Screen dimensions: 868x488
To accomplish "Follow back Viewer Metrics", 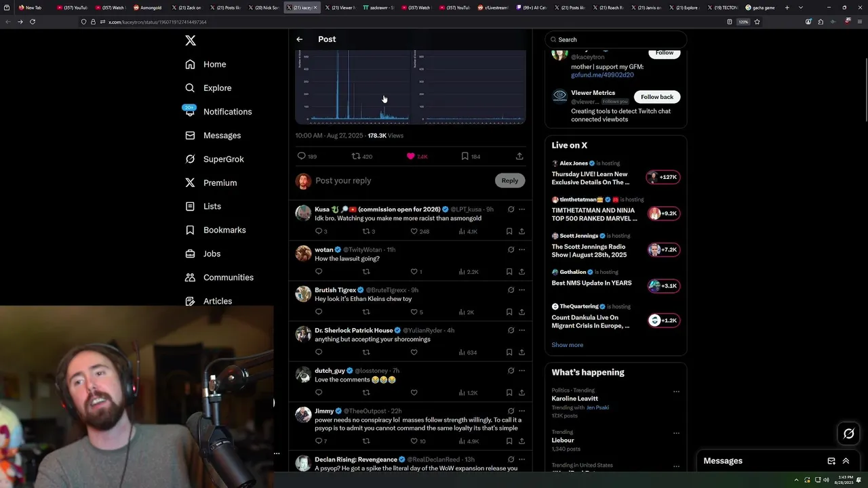I will pyautogui.click(x=657, y=97).
